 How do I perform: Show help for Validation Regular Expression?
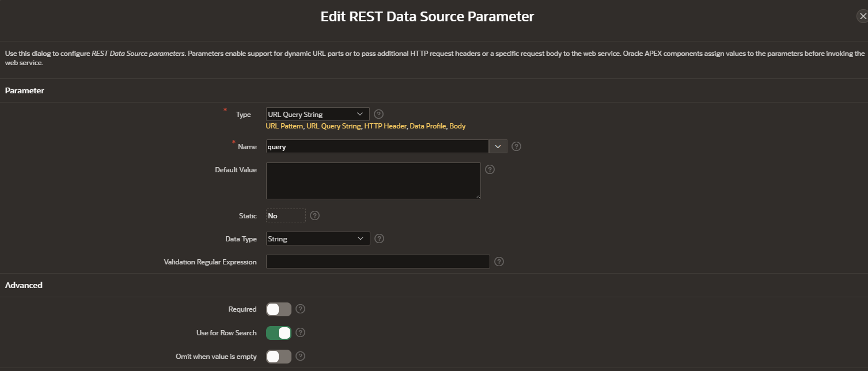pos(499,261)
